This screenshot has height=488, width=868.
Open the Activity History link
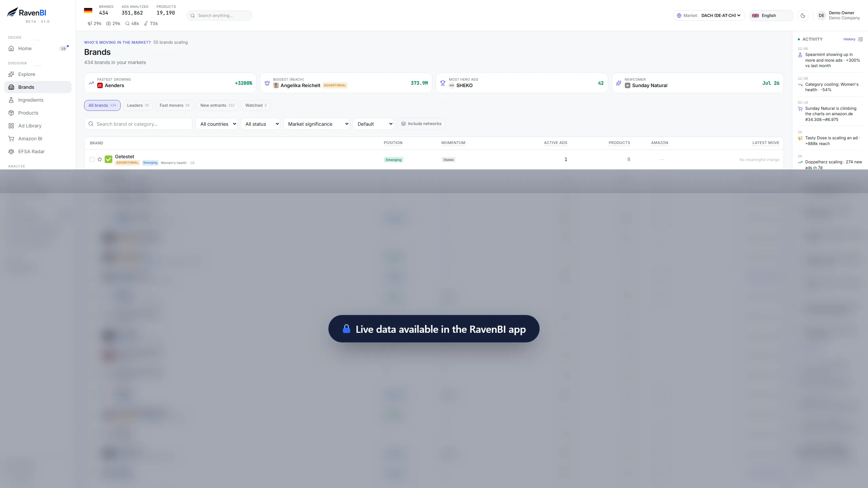pyautogui.click(x=849, y=39)
